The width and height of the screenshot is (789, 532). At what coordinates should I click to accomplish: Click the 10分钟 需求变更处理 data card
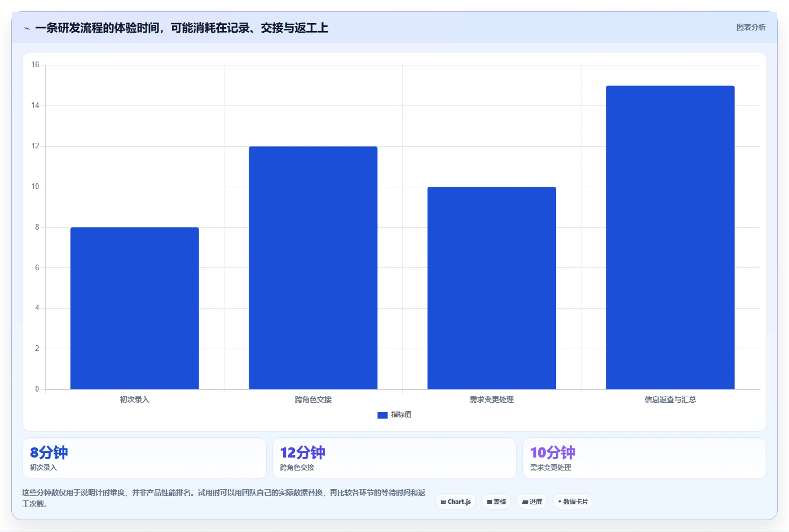coord(644,458)
